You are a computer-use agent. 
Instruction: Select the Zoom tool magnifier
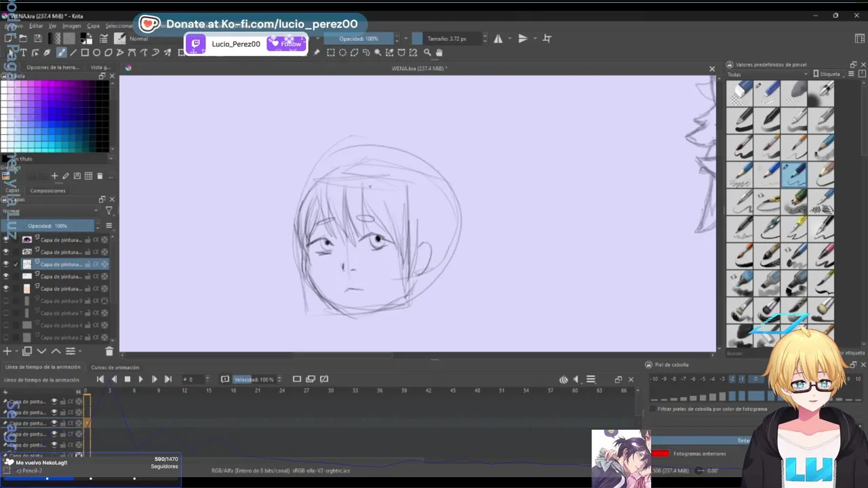tap(427, 52)
